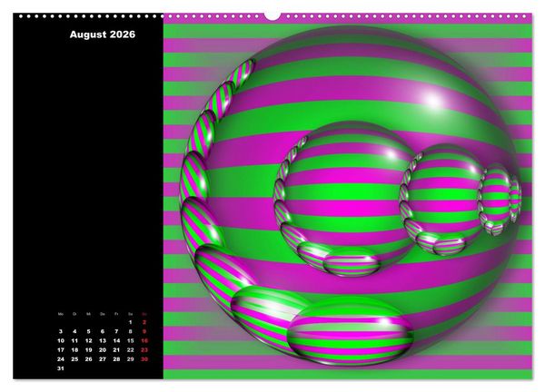Click date 31 in last row

pos(61,368)
